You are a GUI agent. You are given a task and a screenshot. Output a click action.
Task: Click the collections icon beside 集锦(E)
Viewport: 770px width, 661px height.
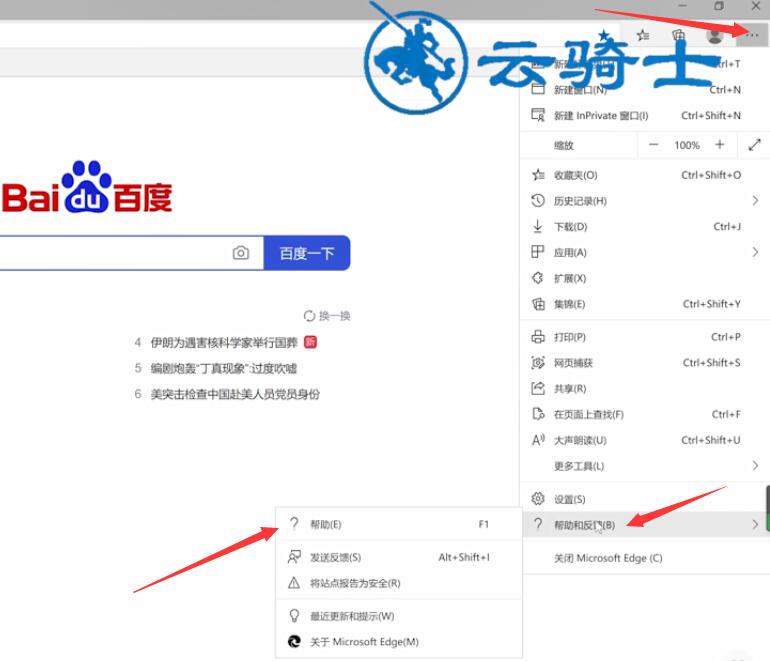(538, 304)
